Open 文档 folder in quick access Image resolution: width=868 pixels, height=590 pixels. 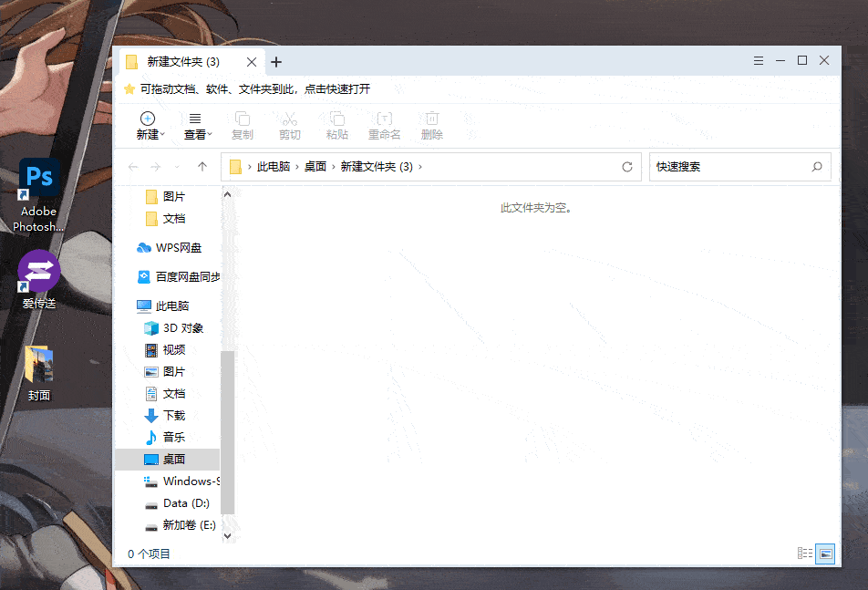(x=166, y=219)
